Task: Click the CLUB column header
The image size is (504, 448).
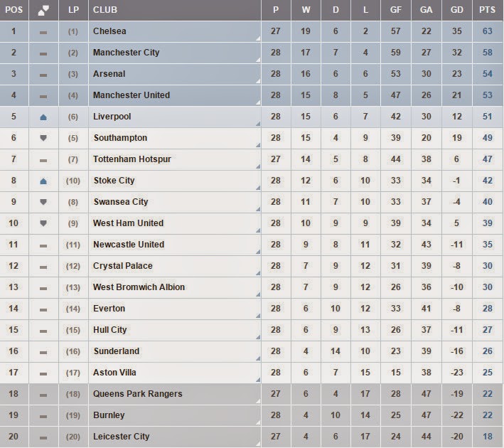Action: [105, 10]
